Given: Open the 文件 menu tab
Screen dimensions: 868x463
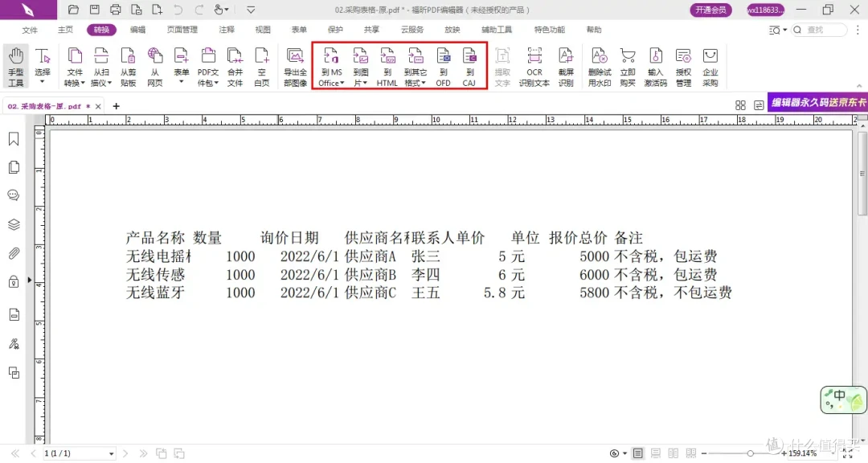Looking at the screenshot, I should (x=30, y=30).
